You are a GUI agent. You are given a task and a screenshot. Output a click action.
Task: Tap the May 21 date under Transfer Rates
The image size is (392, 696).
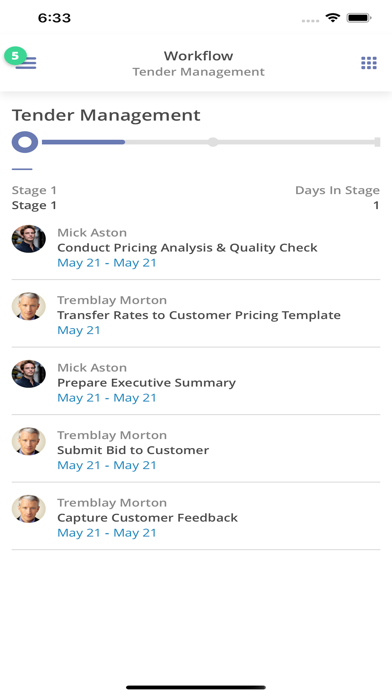click(79, 330)
